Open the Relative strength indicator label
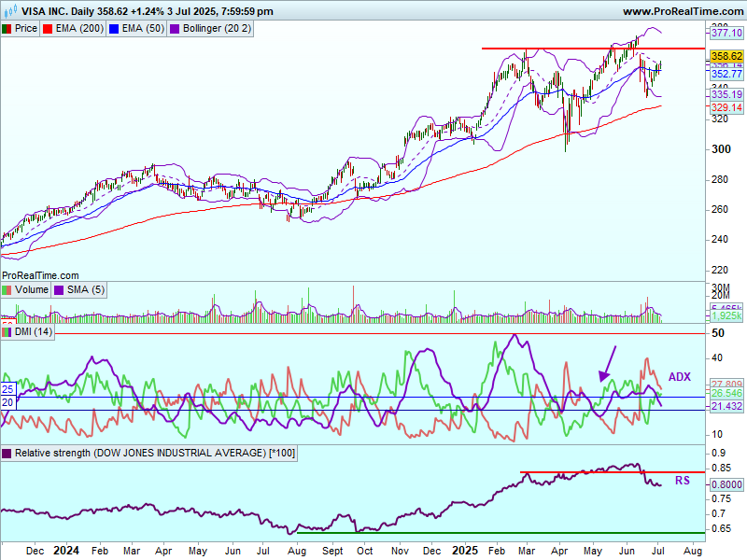This screenshot has width=747, height=560. (x=142, y=454)
